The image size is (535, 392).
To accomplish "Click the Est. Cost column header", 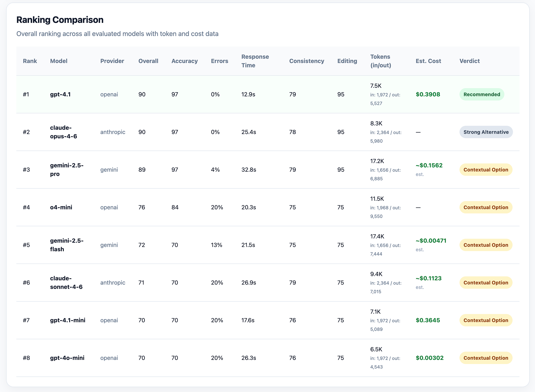I will [428, 61].
